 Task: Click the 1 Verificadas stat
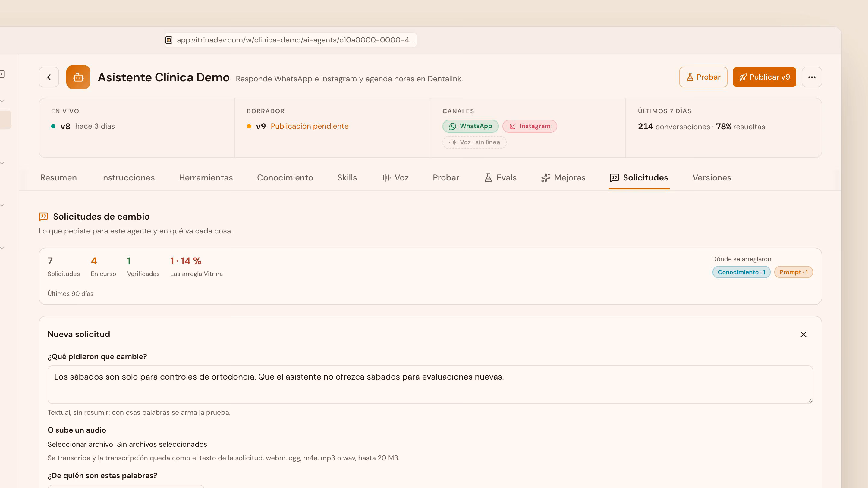143,266
